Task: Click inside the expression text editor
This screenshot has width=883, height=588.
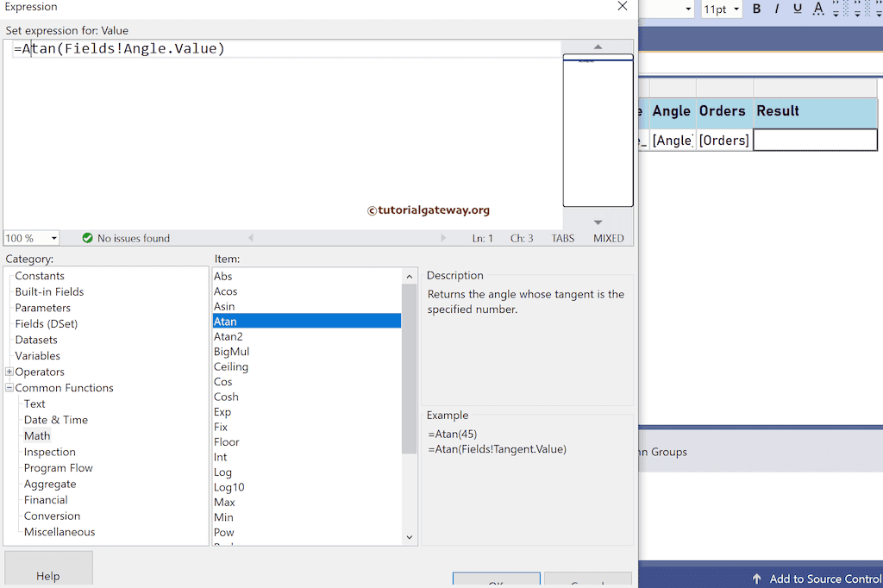Action: 285,129
